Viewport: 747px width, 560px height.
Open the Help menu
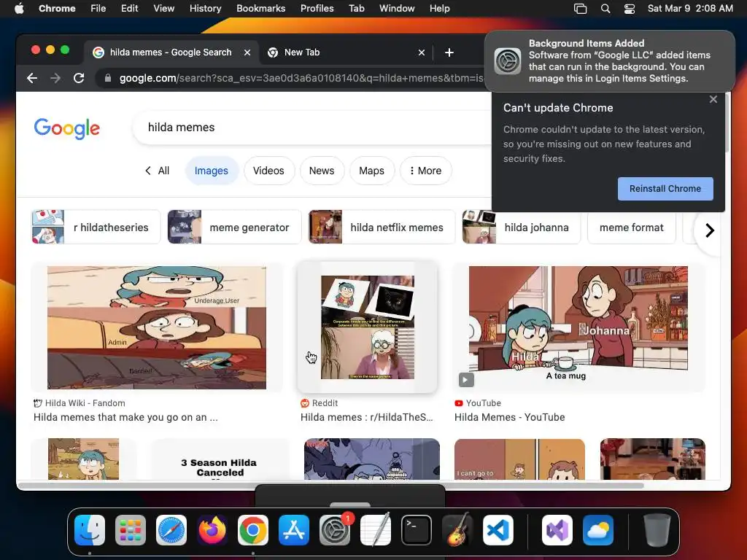pyautogui.click(x=439, y=9)
